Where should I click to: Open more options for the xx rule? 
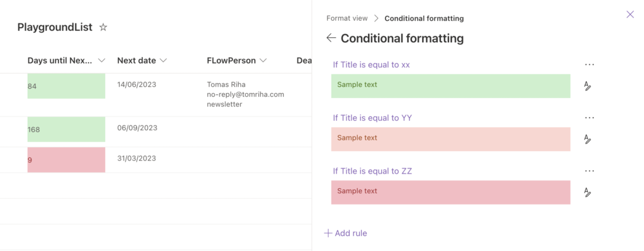coord(589,65)
